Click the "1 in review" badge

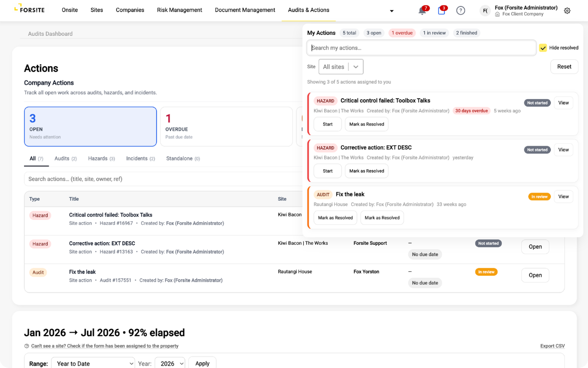pyautogui.click(x=435, y=33)
